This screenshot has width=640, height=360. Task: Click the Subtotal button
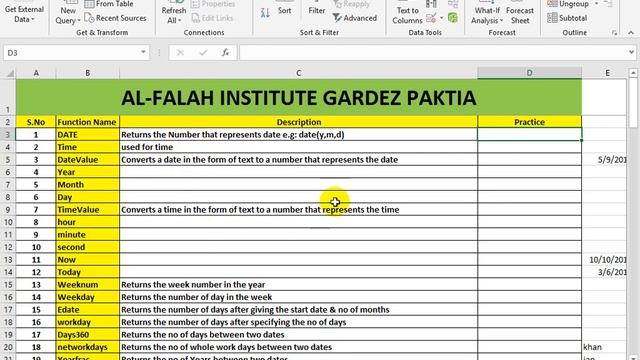[x=567, y=18]
